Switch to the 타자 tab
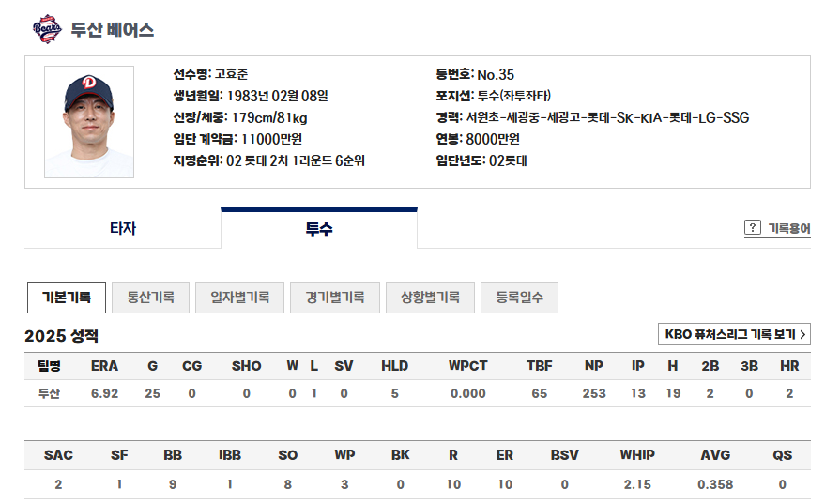The height and width of the screenshot is (504, 825). 123,228
